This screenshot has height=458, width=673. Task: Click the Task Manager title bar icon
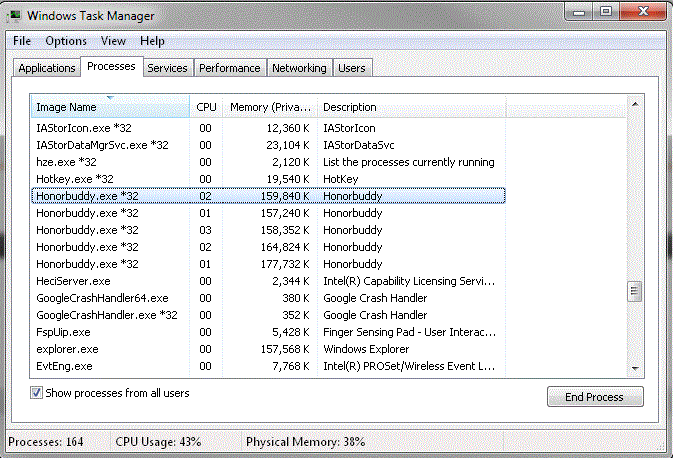click(15, 15)
